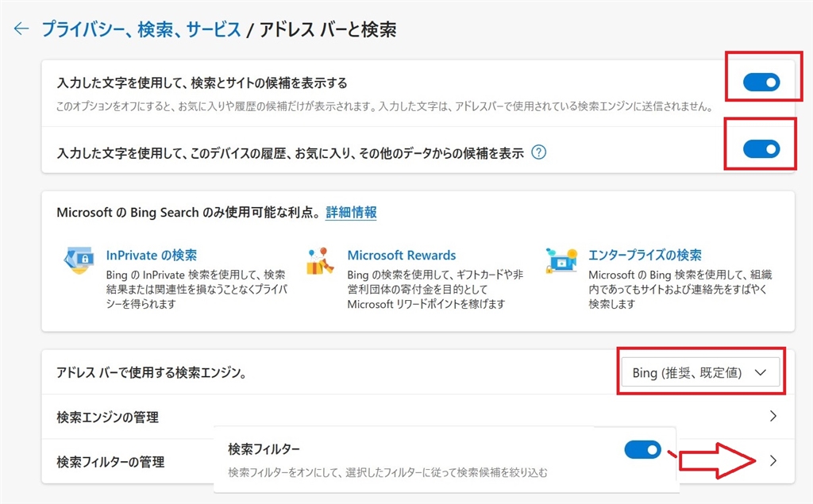This screenshot has width=813, height=504.
Task: Toggle history and favorites suggestions switch
Action: (x=761, y=148)
